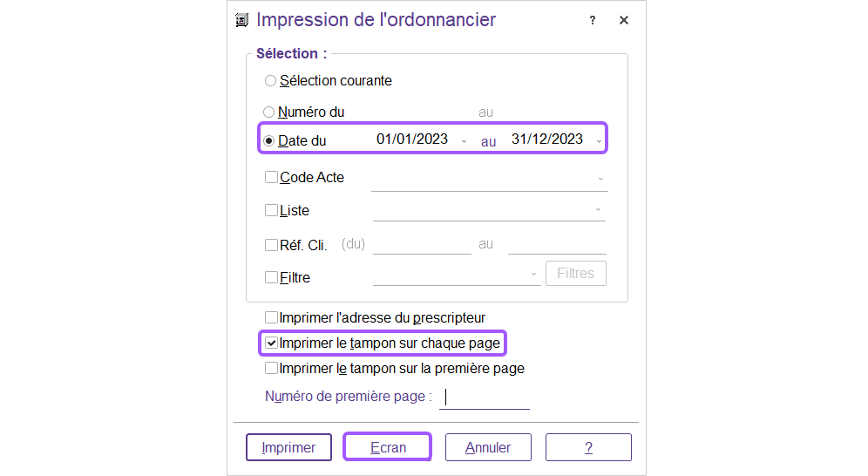Select the Date du radio option
Image resolution: width=868 pixels, height=476 pixels.
pos(269,140)
